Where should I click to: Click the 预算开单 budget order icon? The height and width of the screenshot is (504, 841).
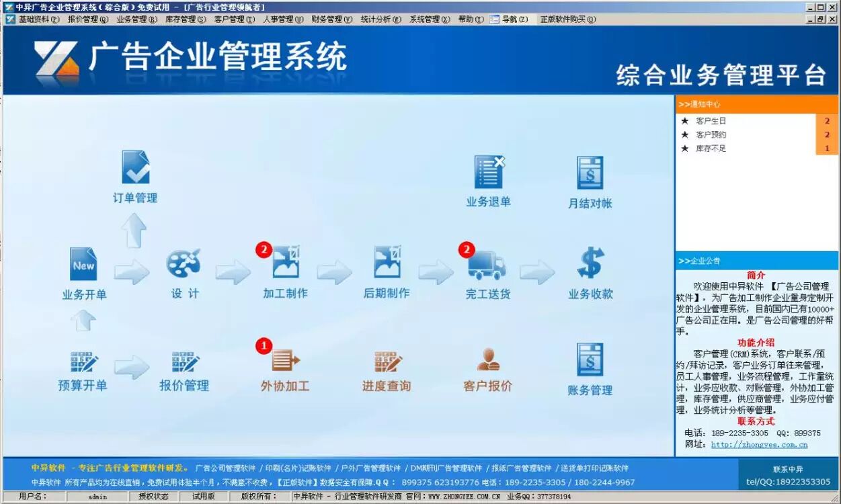83,362
